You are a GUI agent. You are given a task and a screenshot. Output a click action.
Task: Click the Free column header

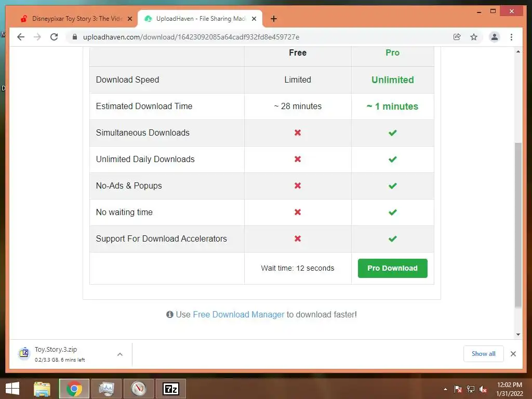[x=298, y=52]
